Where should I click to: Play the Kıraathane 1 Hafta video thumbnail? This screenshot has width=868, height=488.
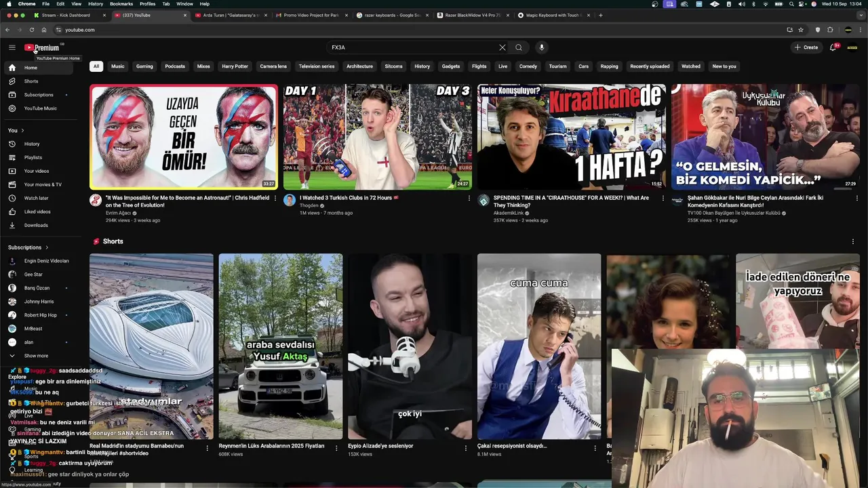point(572,137)
